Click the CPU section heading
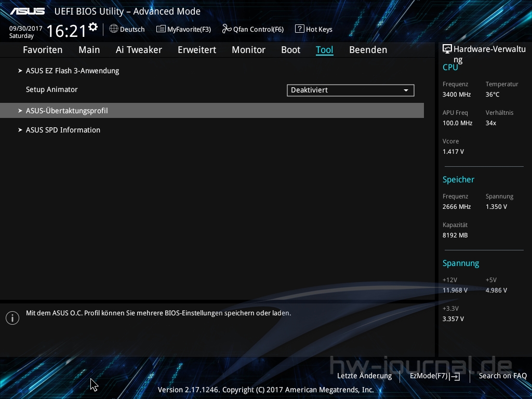The image size is (532, 399). click(x=450, y=67)
